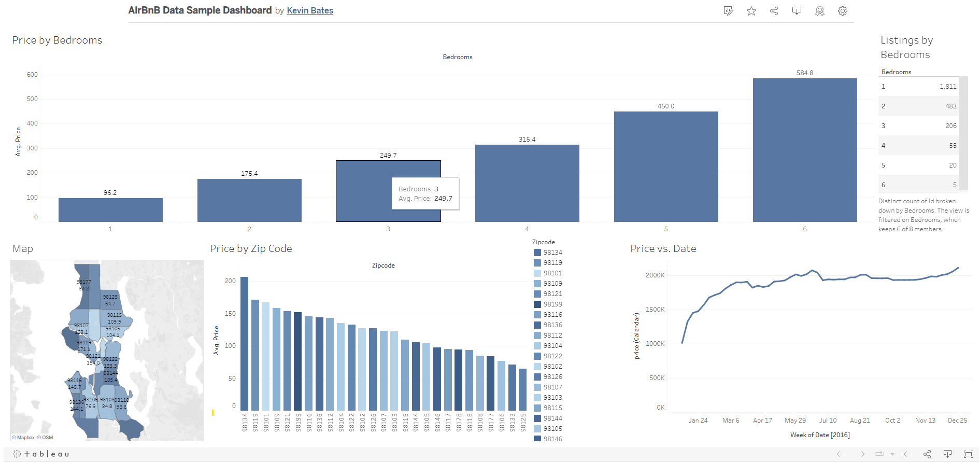The image size is (980, 462).
Task: Click the replay animation icon in footer
Action: 879,454
